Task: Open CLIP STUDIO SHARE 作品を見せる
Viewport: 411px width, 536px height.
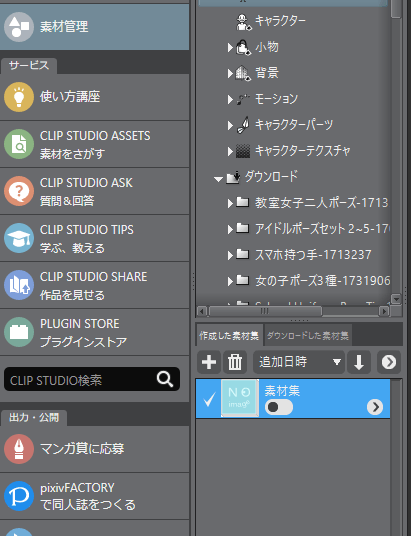Action: 94,285
